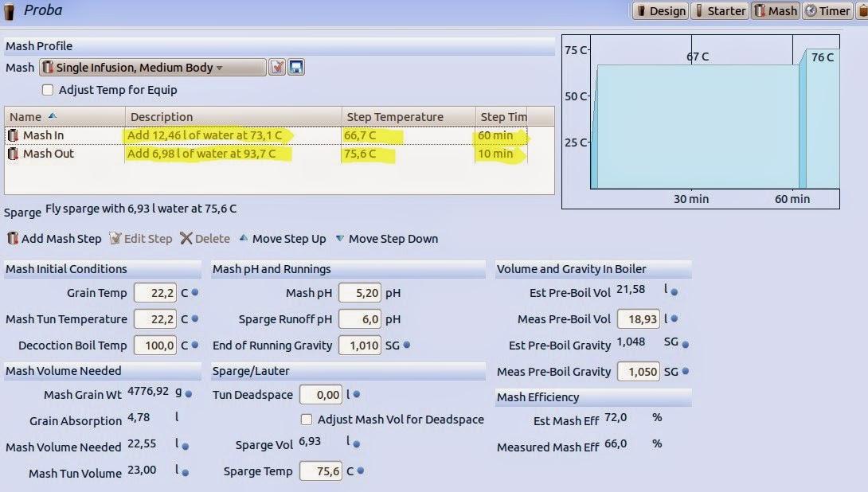This screenshot has height=492, width=868.
Task: Switch to the Design tab
Action: [661, 10]
